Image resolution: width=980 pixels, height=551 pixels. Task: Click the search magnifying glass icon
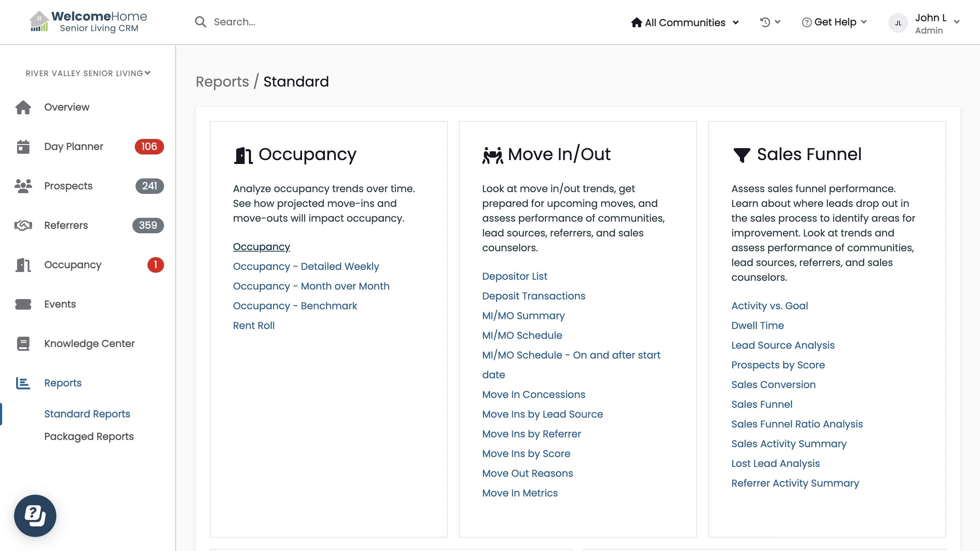tap(201, 22)
